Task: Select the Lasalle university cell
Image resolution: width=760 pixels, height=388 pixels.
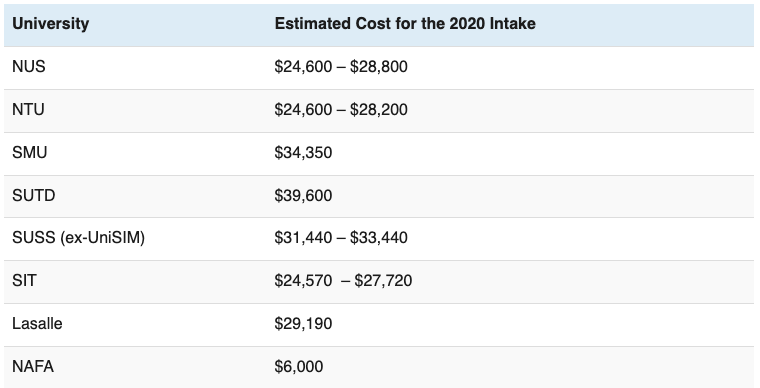Action: coord(37,324)
